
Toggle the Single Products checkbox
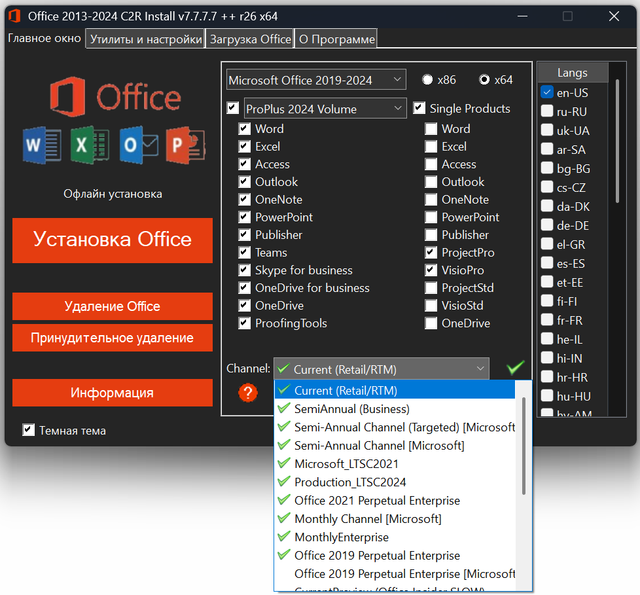click(x=419, y=108)
